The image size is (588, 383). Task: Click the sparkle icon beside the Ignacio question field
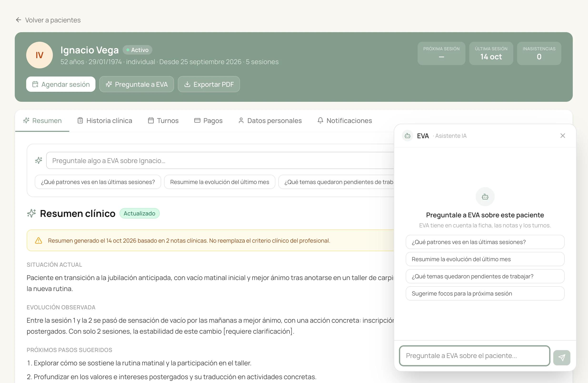coord(39,160)
